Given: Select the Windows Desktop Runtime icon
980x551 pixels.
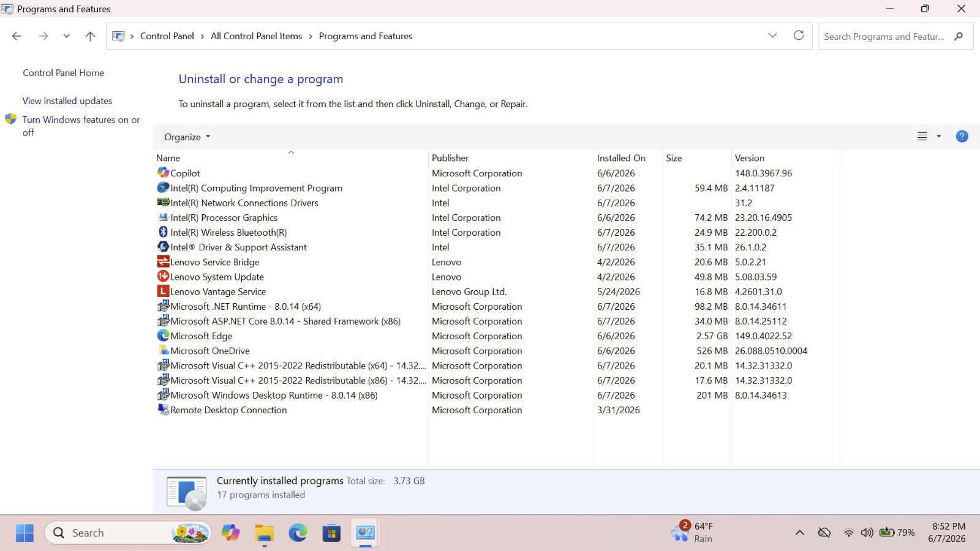Looking at the screenshot, I should point(163,395).
